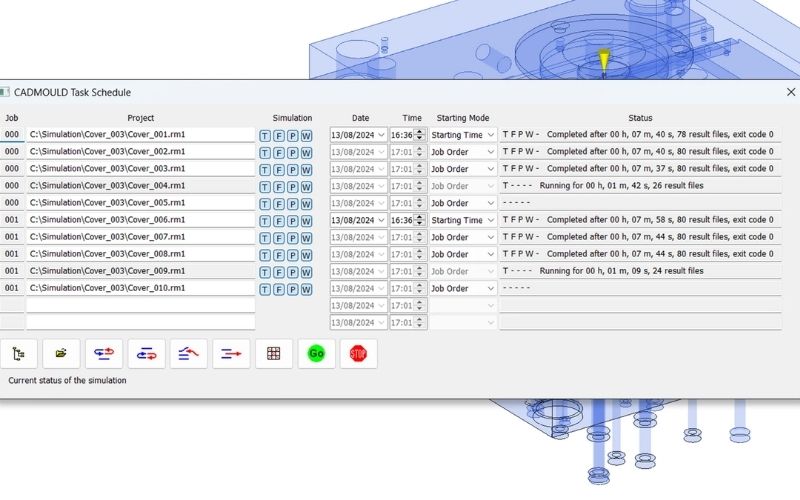The image size is (800, 500).
Task: Toggle W simulation for Cover_005.rm1
Action: point(306,204)
